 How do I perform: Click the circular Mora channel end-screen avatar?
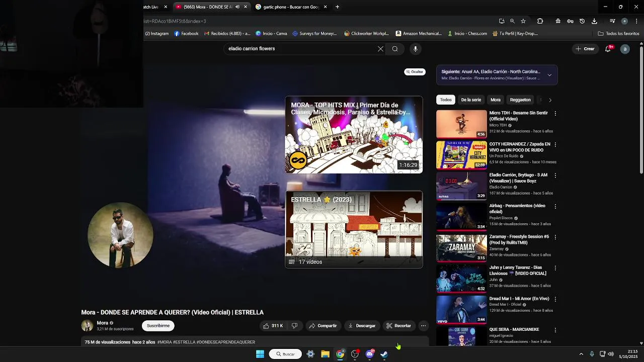click(x=120, y=235)
